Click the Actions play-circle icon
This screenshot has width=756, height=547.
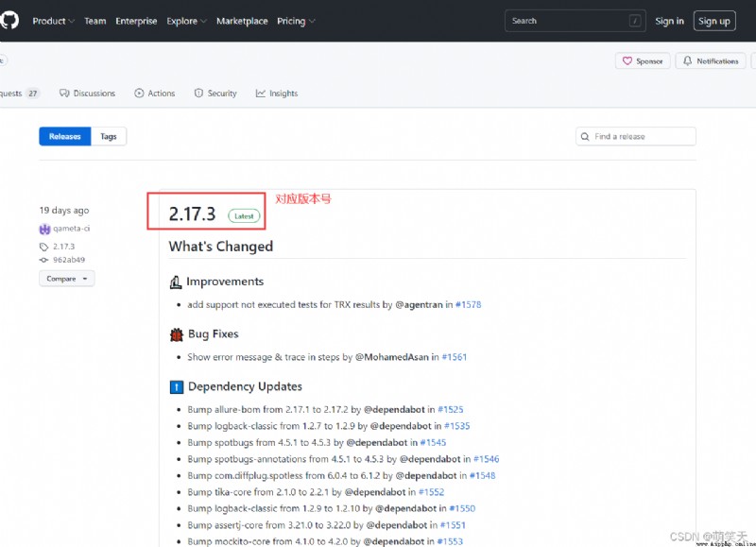point(139,93)
